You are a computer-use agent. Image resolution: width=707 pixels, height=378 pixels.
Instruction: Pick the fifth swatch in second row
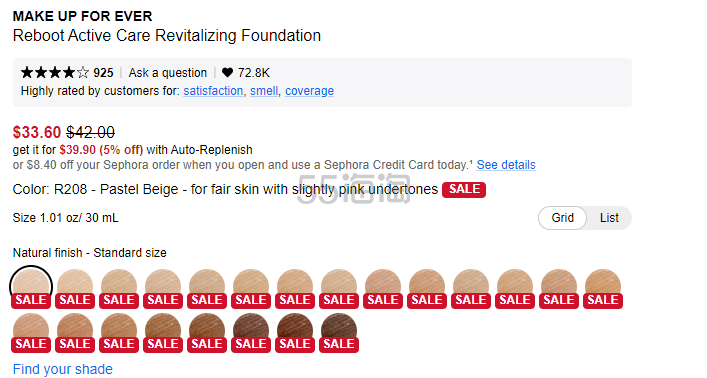coord(207,332)
